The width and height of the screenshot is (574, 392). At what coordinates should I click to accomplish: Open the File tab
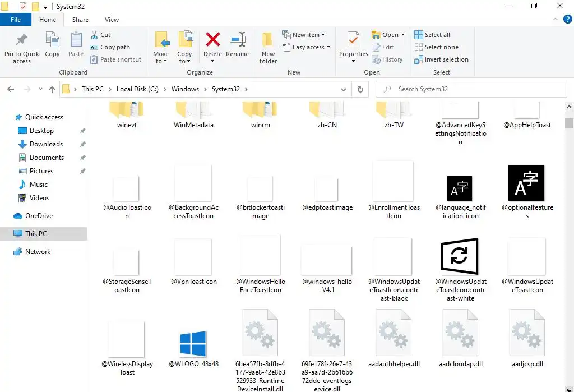[x=16, y=20]
